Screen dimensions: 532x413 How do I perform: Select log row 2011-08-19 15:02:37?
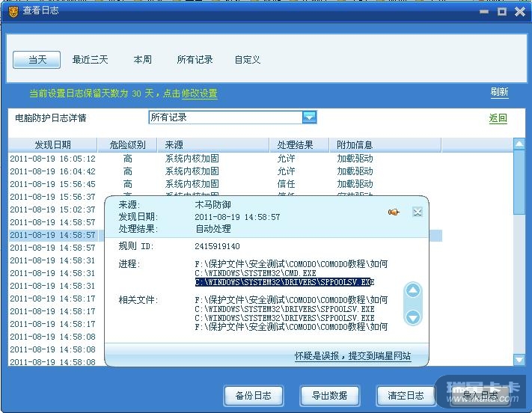tap(52, 209)
